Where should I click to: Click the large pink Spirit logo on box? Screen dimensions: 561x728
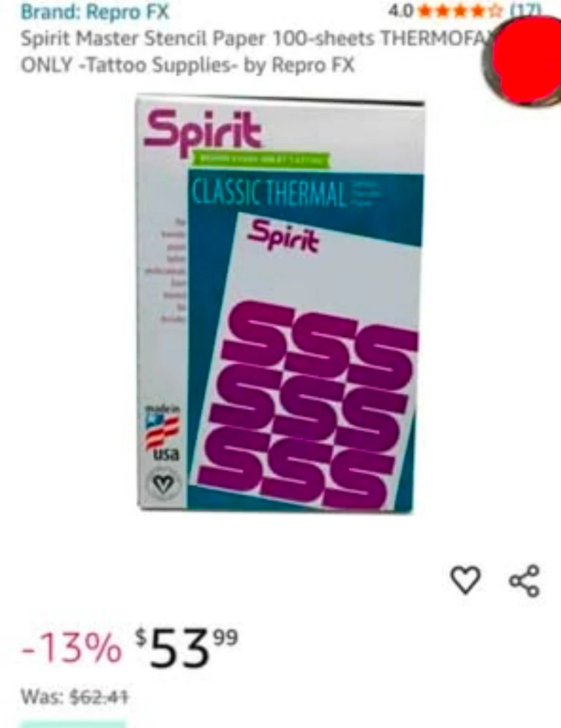[x=203, y=130]
